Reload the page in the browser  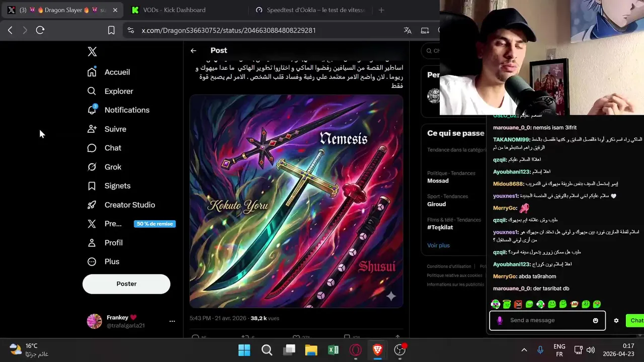coord(40,30)
